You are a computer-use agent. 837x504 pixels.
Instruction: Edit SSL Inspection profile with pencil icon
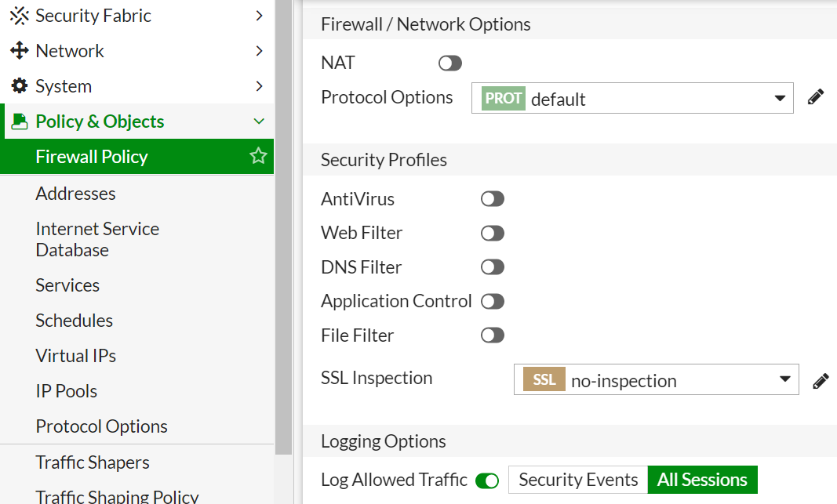821,381
